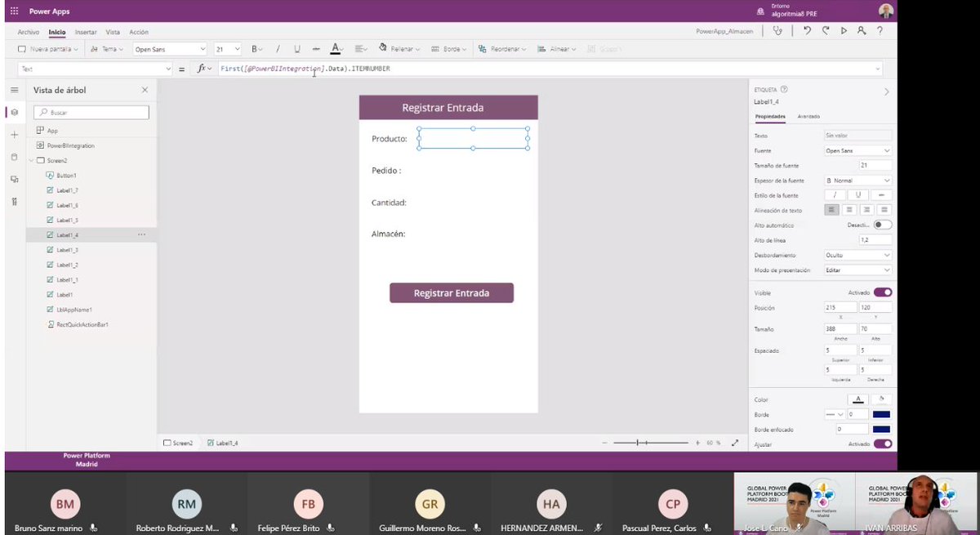This screenshot has width=980, height=535.
Task: Open the Tema dropdown
Action: (x=107, y=49)
